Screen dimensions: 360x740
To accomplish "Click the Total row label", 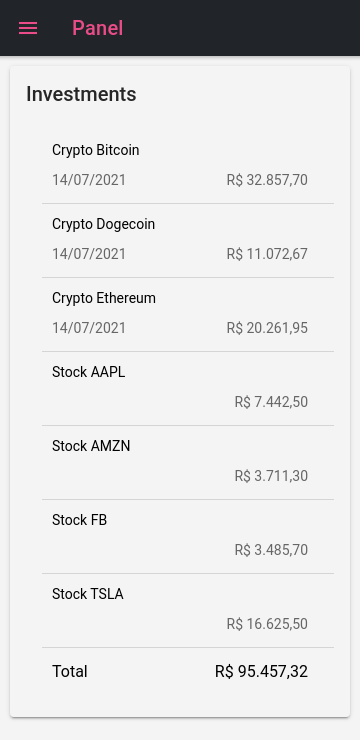I will [x=70, y=672].
